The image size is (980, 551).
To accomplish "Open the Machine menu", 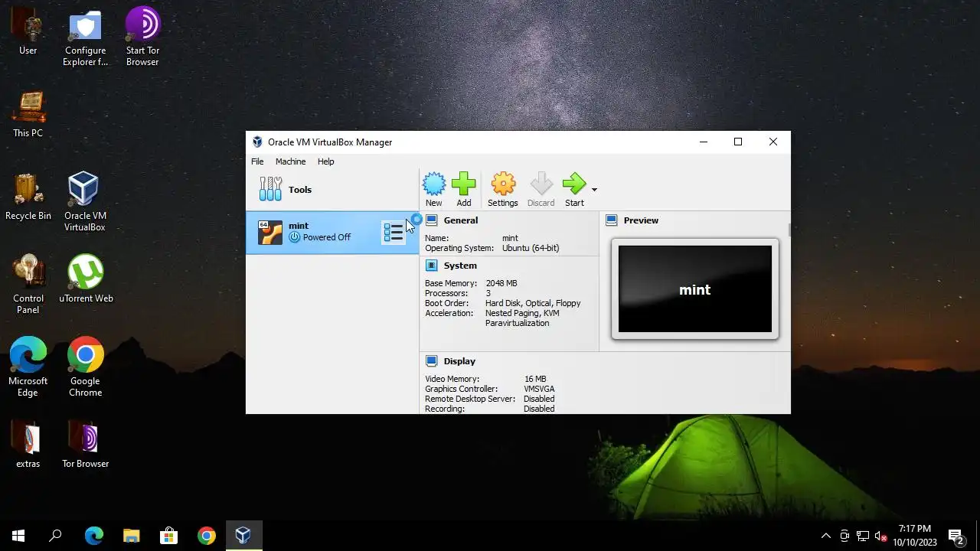I will click(x=290, y=161).
